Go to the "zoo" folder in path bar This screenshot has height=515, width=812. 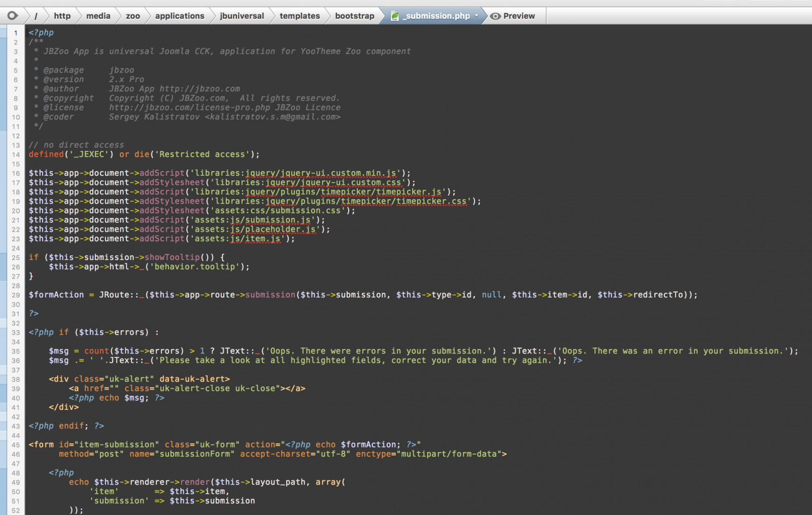[x=133, y=16]
